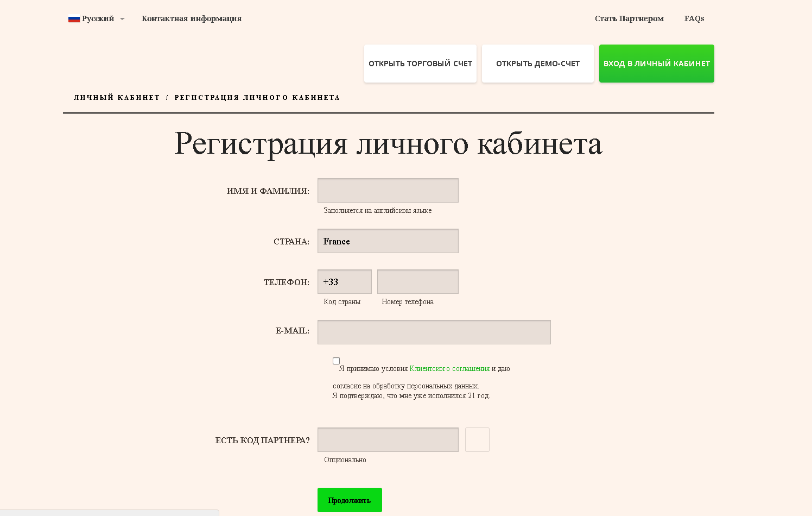Click the Russian flag icon
Viewport: 812px width, 516px height.
[x=74, y=19]
